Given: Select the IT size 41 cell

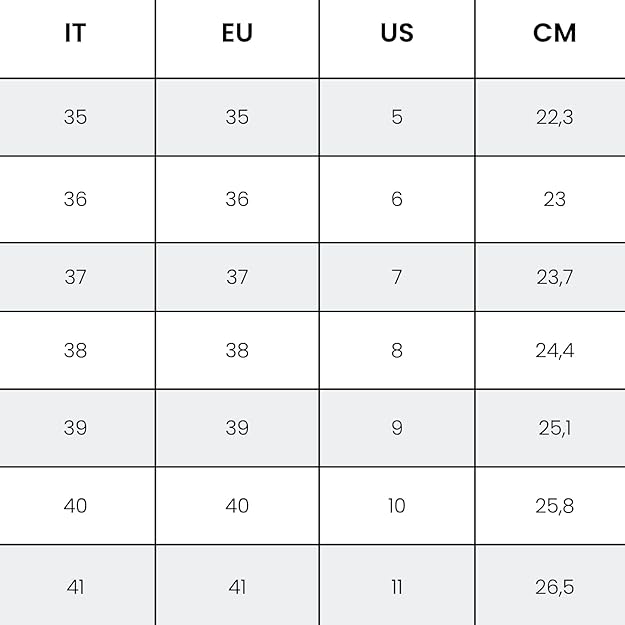Looking at the screenshot, I should pos(75,586).
